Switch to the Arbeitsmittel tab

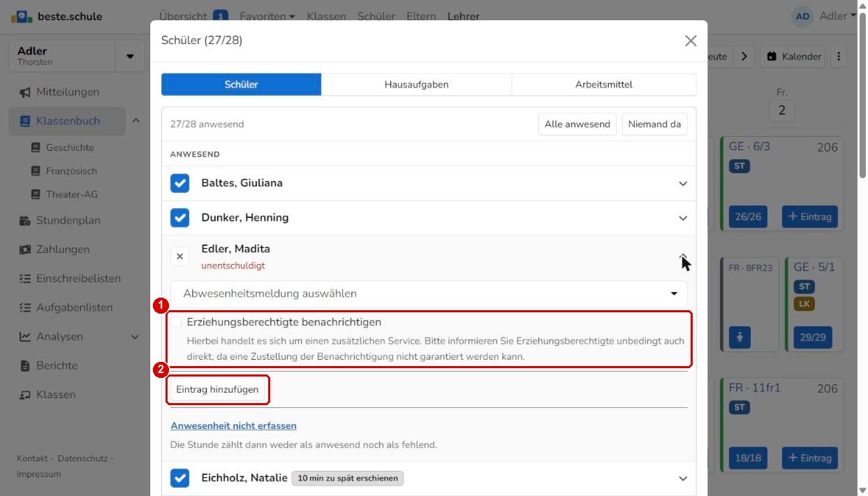point(604,85)
